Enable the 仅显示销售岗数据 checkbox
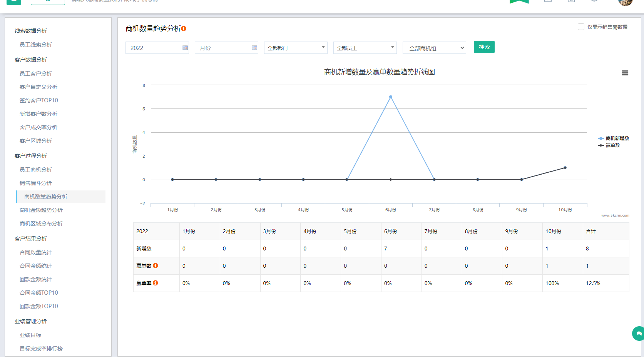644x357 pixels. (581, 27)
